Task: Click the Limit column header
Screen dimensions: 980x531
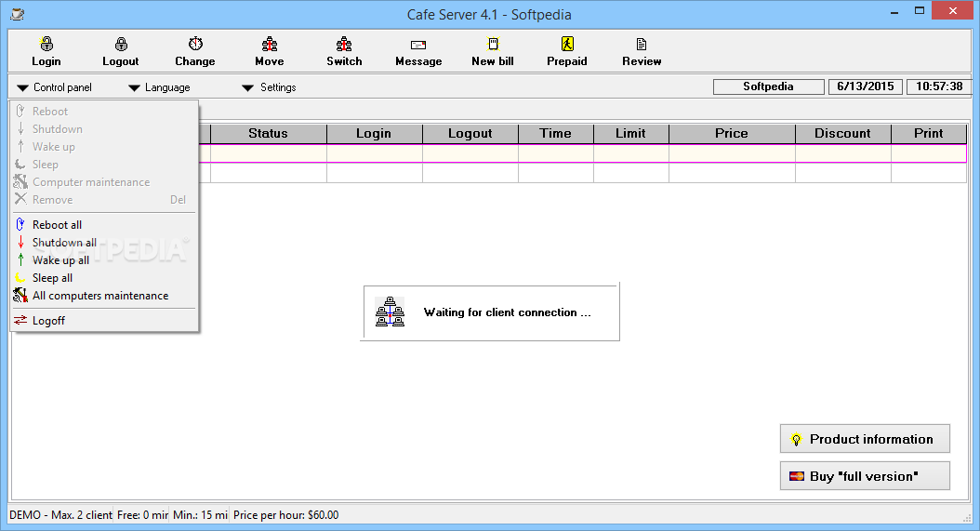Action: click(x=630, y=133)
